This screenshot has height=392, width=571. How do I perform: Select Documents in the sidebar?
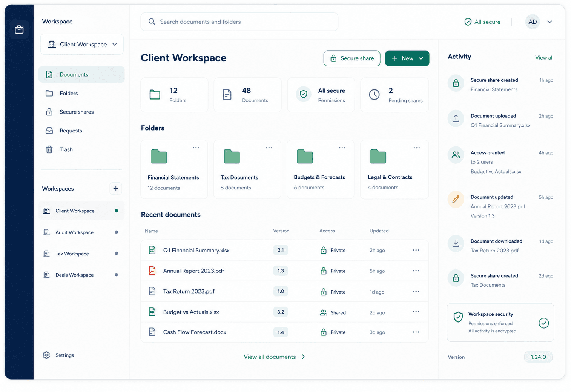(x=81, y=74)
